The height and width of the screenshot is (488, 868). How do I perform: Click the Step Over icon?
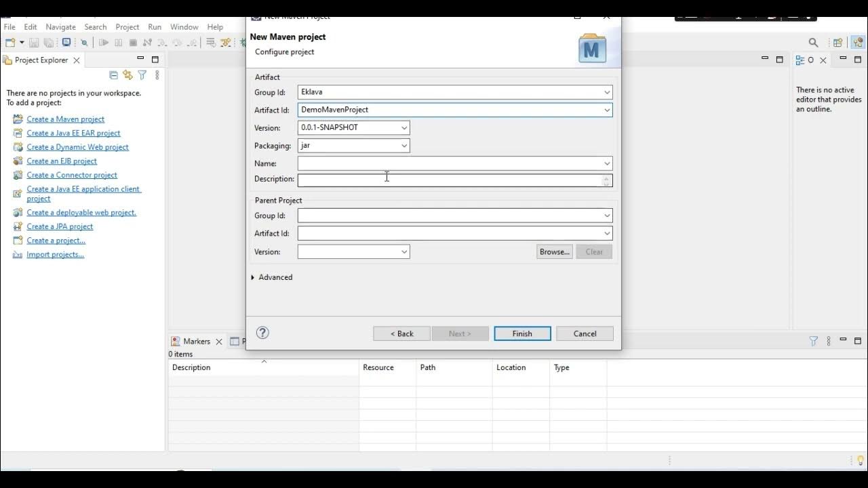[177, 43]
